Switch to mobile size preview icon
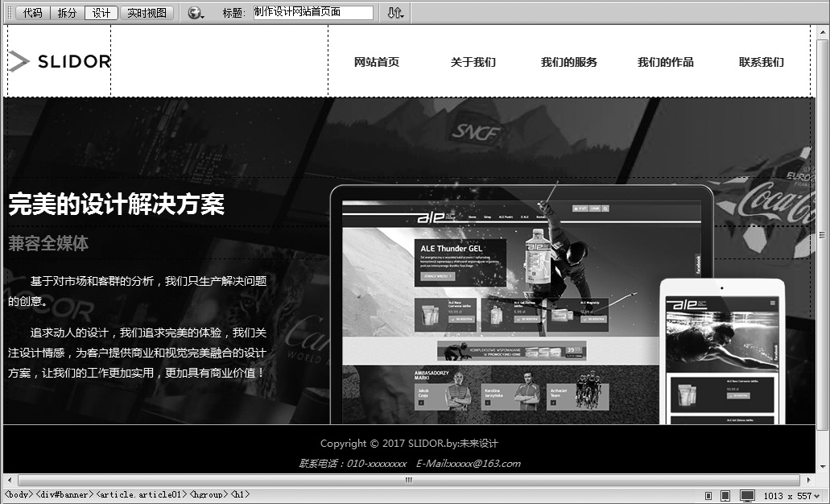 [708, 495]
